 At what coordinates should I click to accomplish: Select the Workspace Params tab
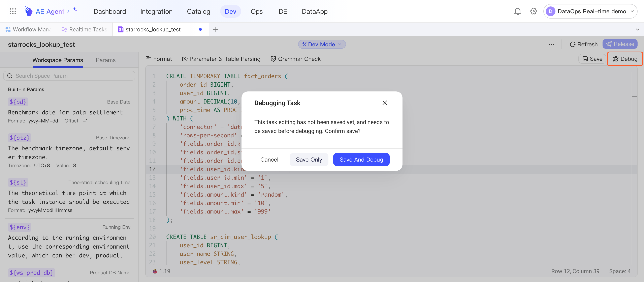tap(58, 60)
